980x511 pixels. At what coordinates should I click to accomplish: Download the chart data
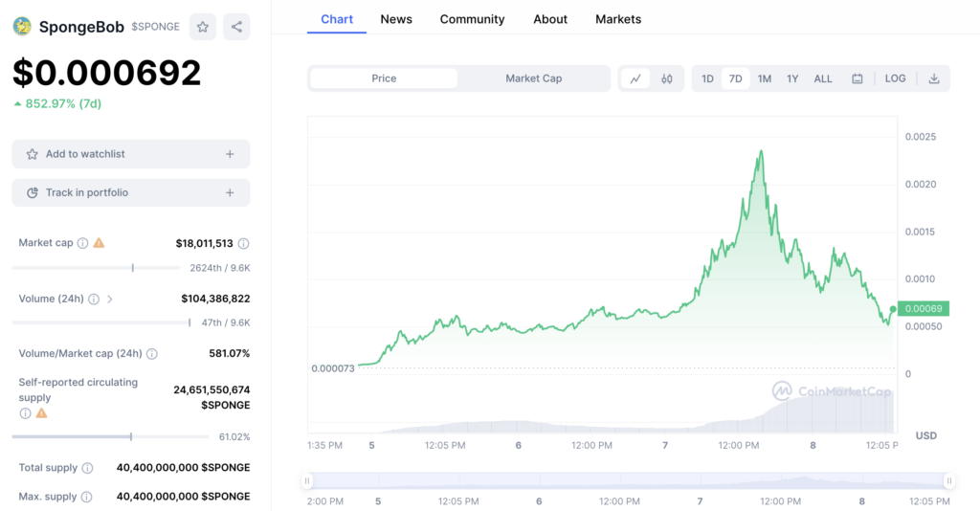click(934, 78)
